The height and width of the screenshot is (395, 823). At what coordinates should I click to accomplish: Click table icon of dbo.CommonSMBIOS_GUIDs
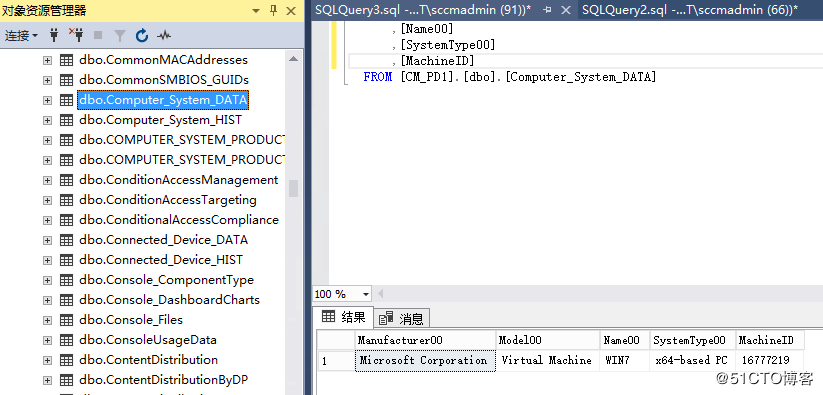(66, 80)
